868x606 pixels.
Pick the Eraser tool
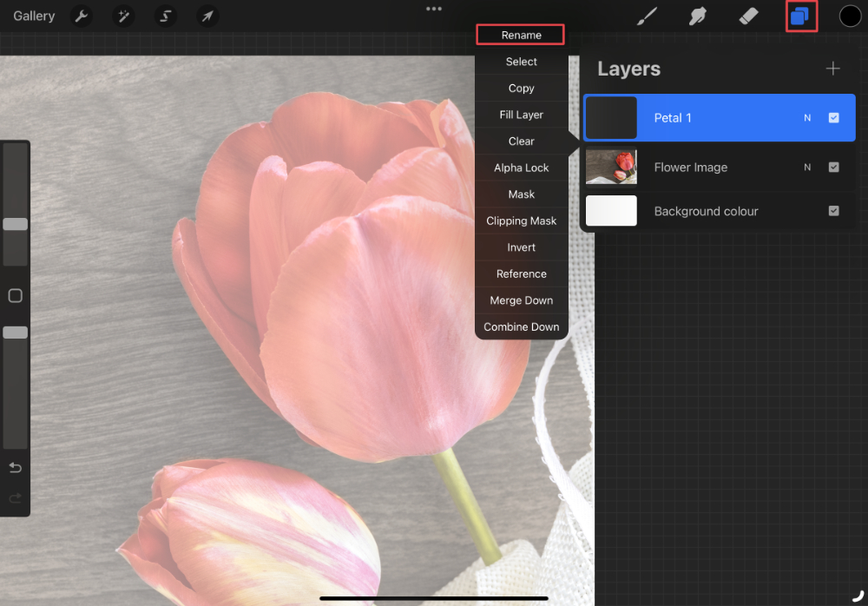748,16
